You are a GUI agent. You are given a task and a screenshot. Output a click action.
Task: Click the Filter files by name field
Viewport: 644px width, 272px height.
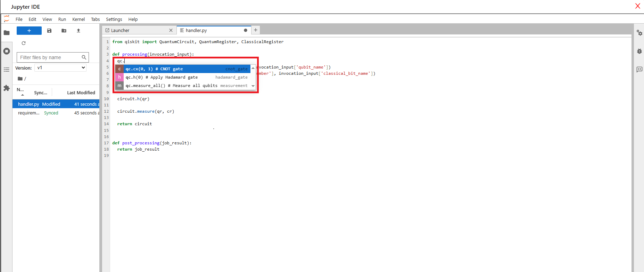click(50, 57)
